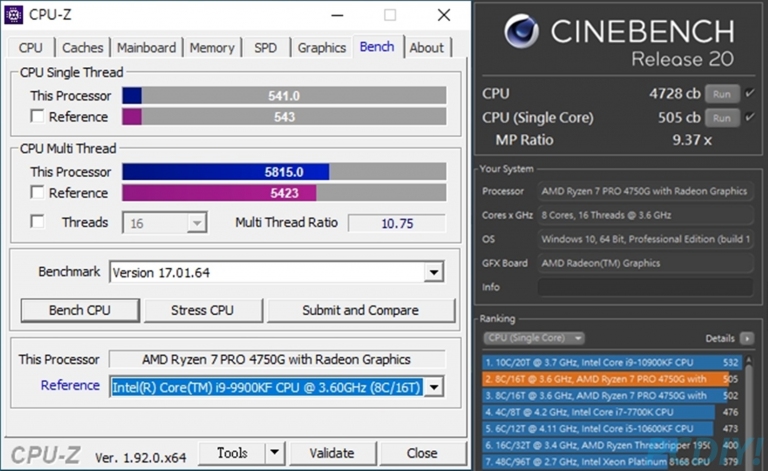Click the Bench CPU button
768x471 pixels.
[x=80, y=310]
